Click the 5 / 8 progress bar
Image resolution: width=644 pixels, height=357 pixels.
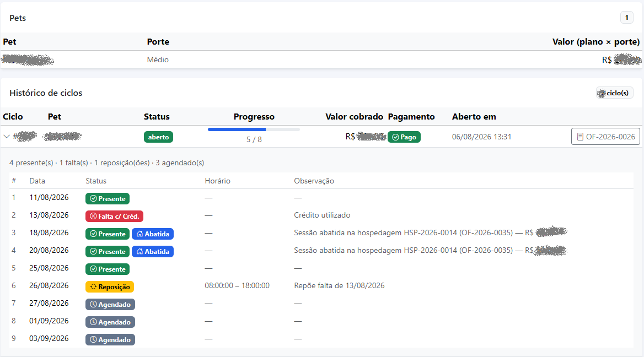pos(254,129)
